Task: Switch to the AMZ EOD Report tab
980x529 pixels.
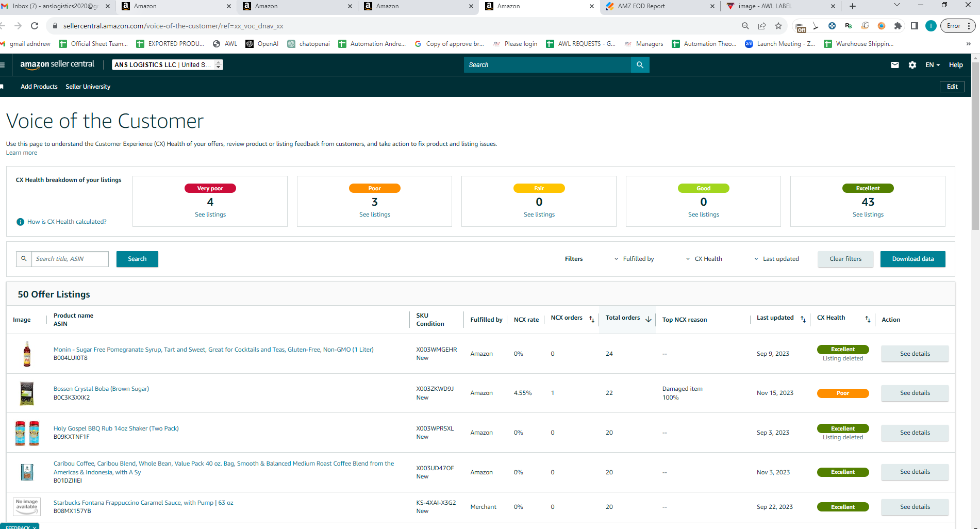Action: pyautogui.click(x=660, y=6)
